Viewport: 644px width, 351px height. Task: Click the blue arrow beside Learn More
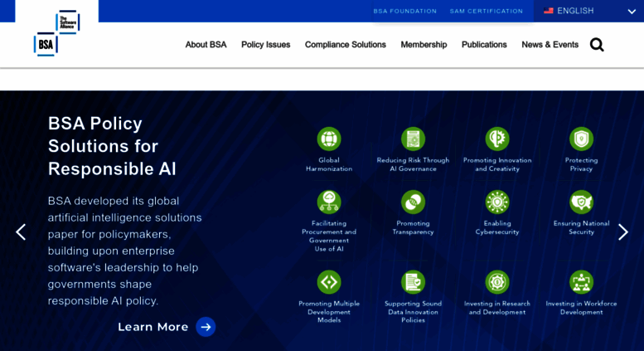tap(206, 327)
